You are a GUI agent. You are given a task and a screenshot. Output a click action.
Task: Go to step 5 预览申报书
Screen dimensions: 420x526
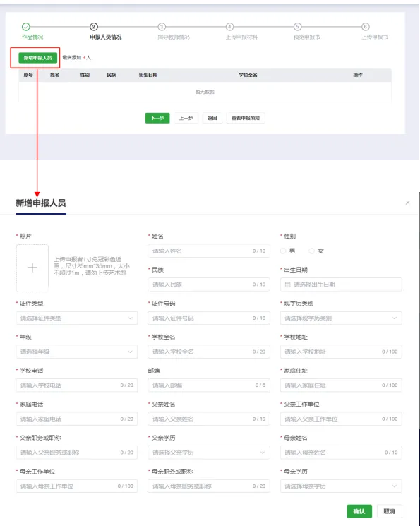click(x=306, y=37)
